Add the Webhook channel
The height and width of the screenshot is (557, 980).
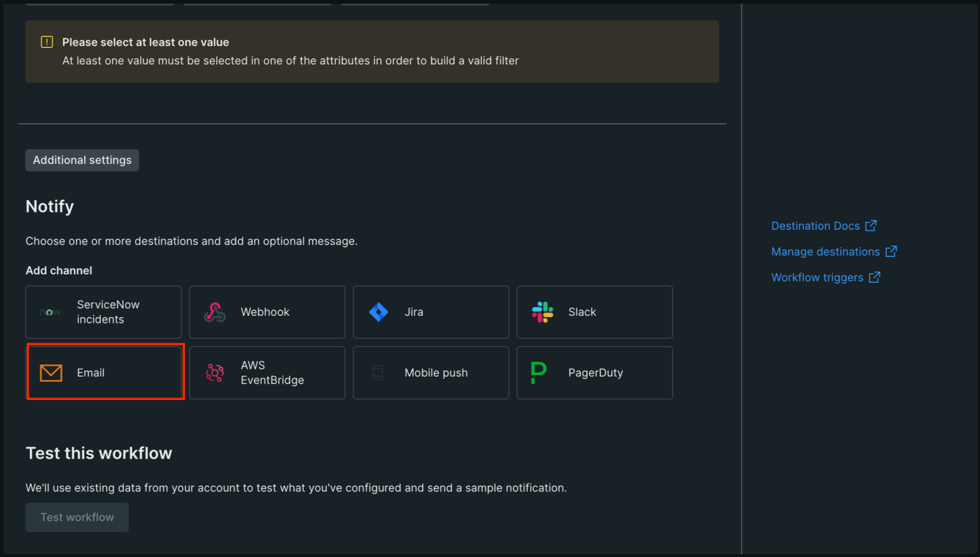click(x=267, y=312)
